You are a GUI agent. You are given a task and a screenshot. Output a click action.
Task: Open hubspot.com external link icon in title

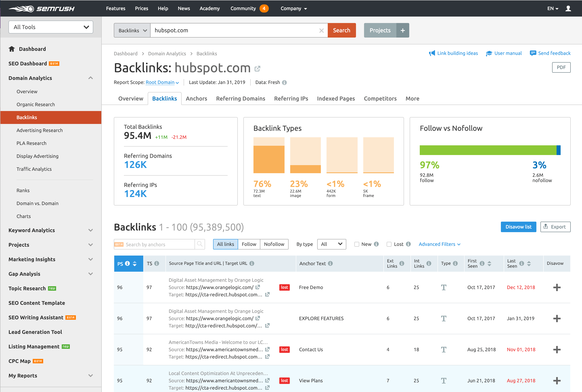point(257,68)
